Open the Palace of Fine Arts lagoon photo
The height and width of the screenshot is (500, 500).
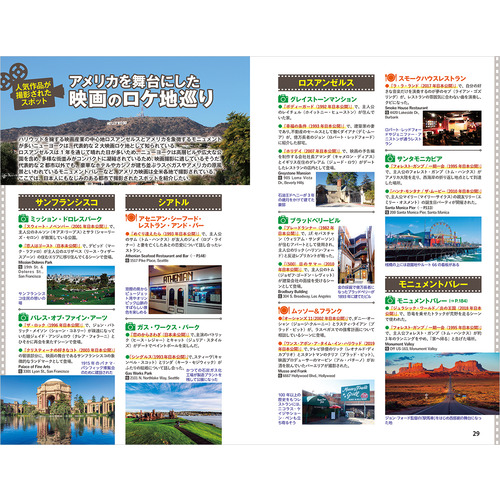click(x=58, y=410)
